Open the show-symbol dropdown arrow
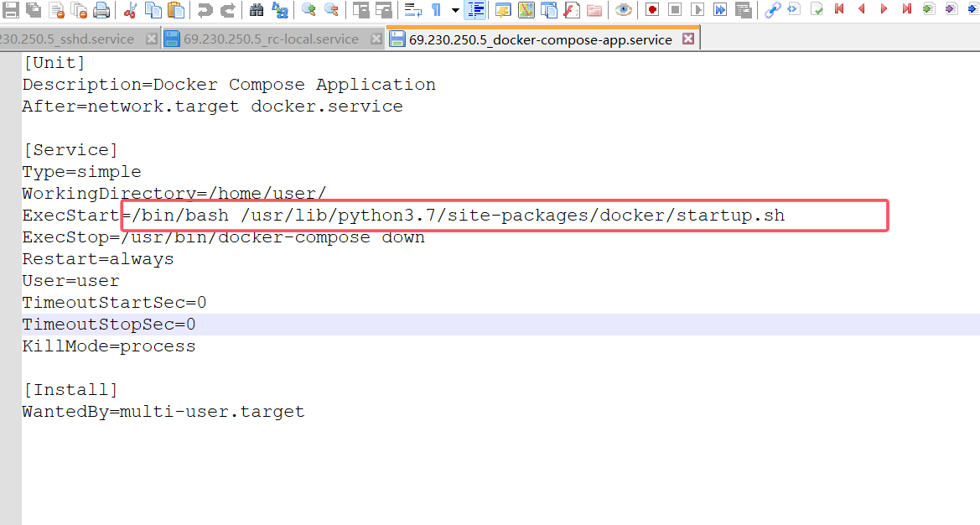Image resolution: width=980 pixels, height=525 pixels. [455, 10]
